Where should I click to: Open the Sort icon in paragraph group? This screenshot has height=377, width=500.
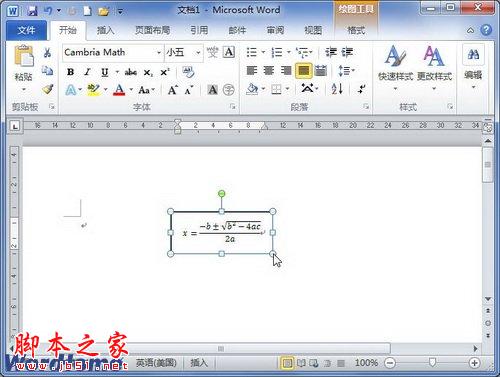[337, 89]
